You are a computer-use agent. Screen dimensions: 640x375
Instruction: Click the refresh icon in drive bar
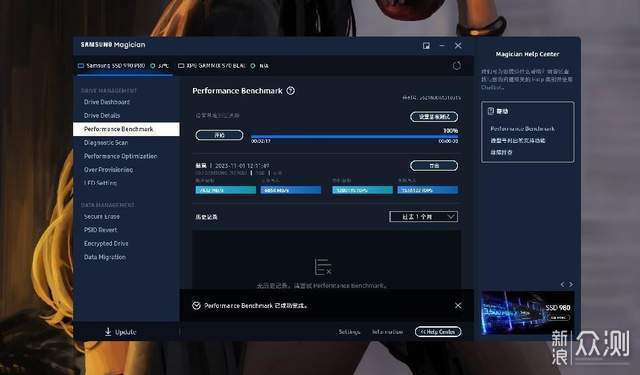[x=457, y=65]
